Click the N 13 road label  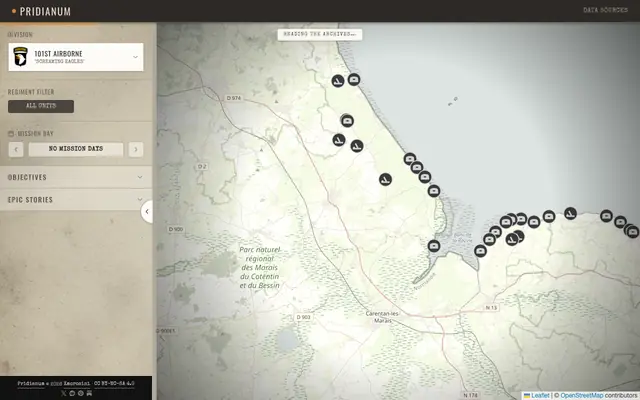tap(491, 308)
